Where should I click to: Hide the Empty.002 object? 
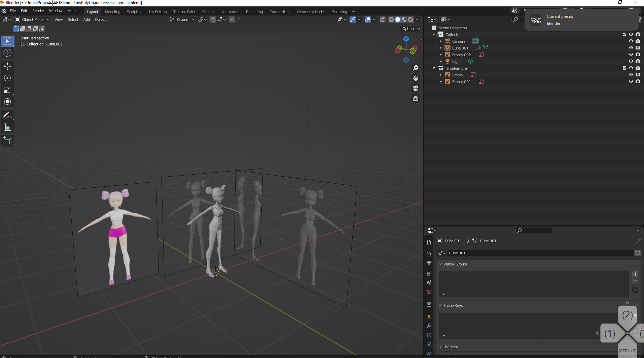click(631, 55)
